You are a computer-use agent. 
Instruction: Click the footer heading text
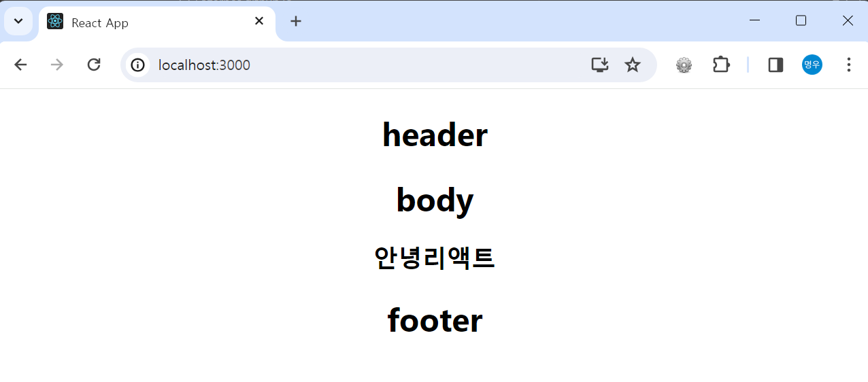click(435, 319)
